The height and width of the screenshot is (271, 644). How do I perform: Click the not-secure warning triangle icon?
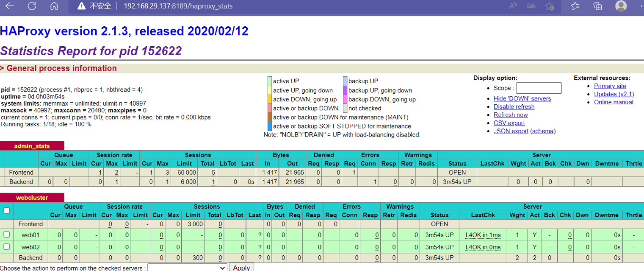pyautogui.click(x=82, y=6)
